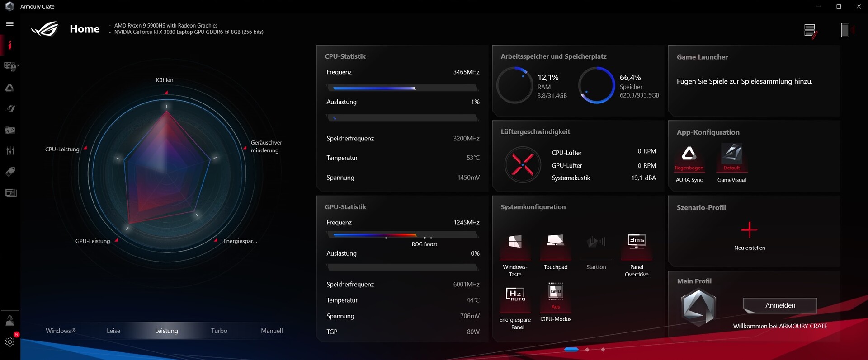
Task: Click the fan icon in Lüftergeschwindigkeit
Action: click(x=523, y=165)
